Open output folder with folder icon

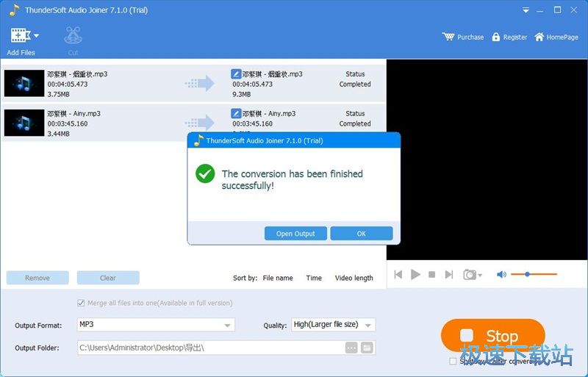tap(367, 348)
